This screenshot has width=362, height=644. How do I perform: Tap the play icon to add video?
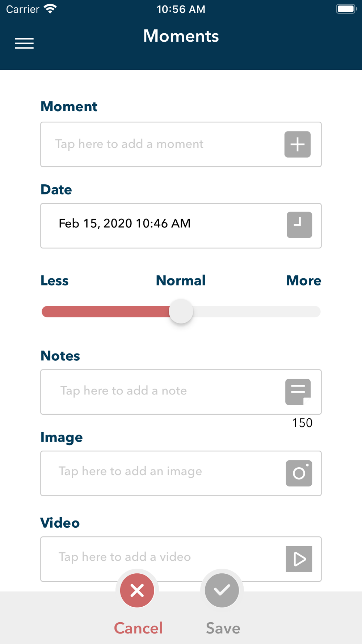tap(299, 559)
